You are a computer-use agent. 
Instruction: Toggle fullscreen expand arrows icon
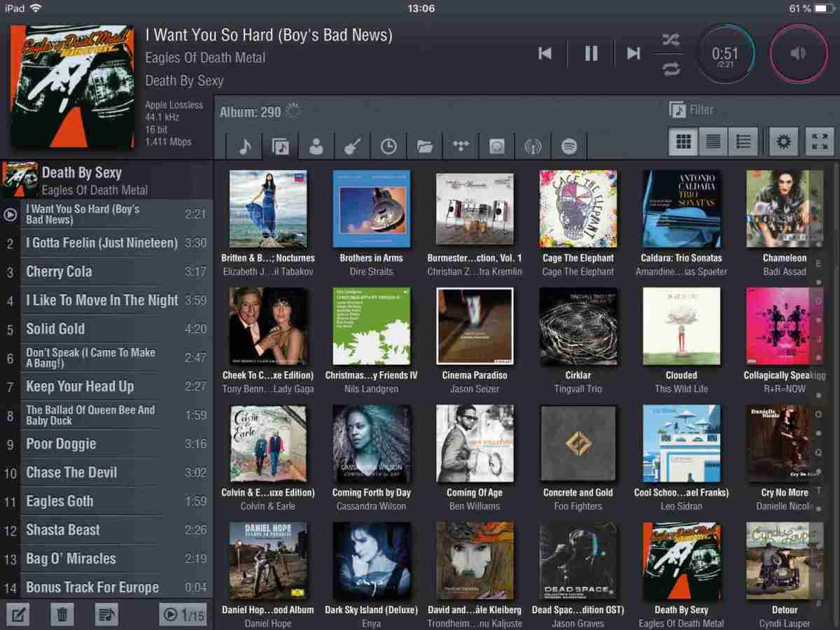[820, 142]
